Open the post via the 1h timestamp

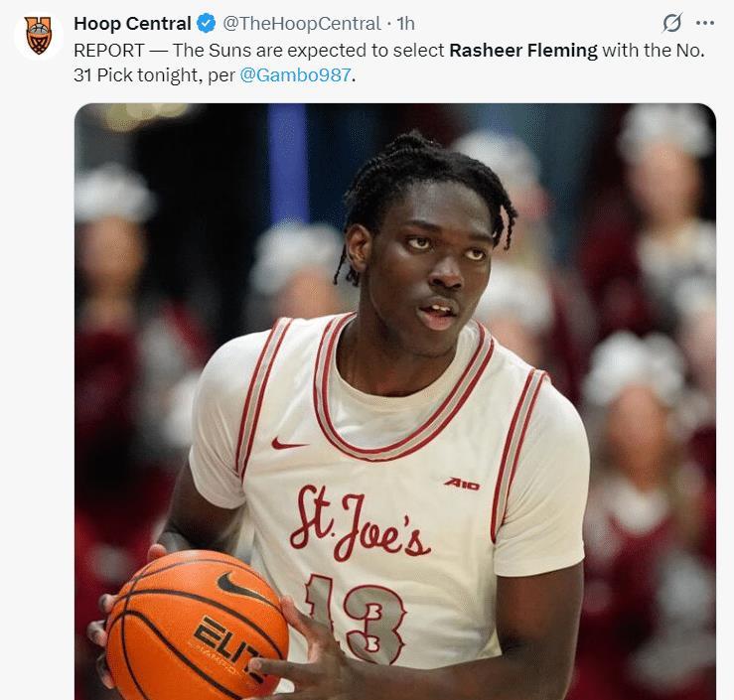(x=405, y=24)
